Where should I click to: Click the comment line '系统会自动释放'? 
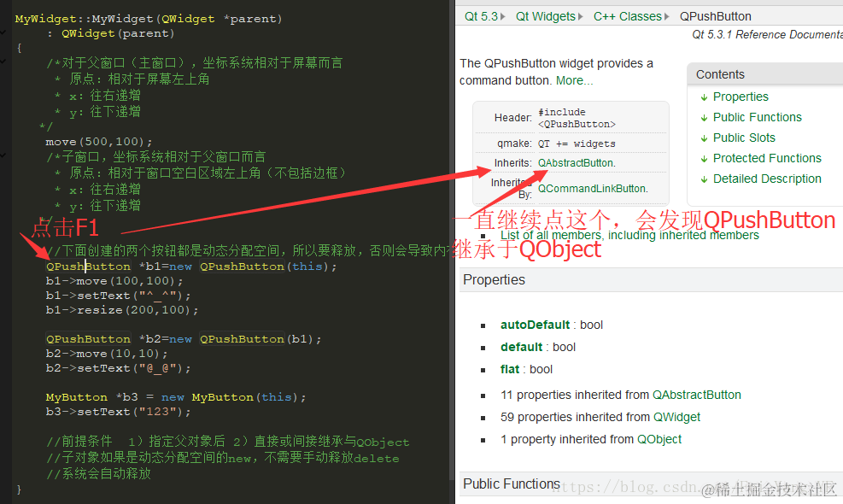[x=98, y=474]
